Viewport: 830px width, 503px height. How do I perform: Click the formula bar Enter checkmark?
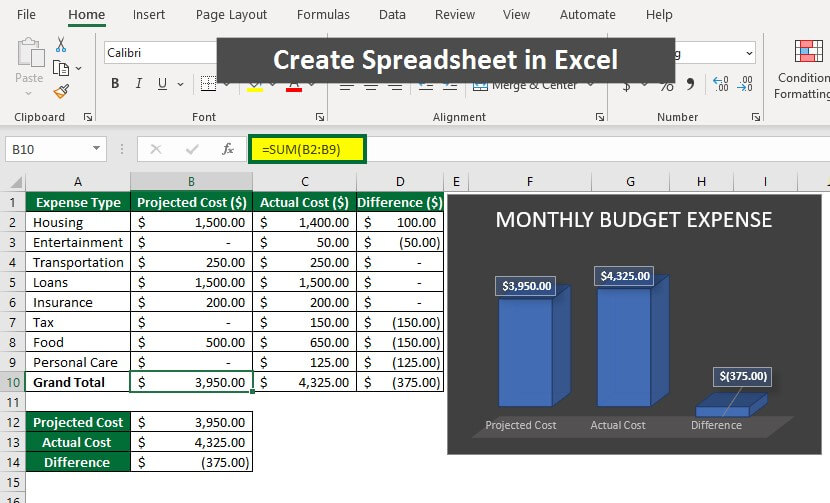click(192, 149)
